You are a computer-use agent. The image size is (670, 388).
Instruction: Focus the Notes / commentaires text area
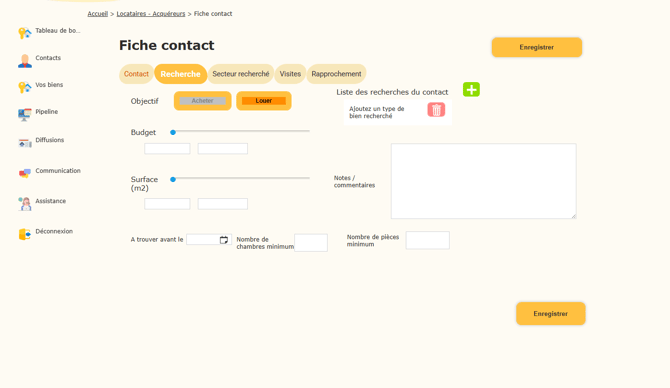point(484,181)
